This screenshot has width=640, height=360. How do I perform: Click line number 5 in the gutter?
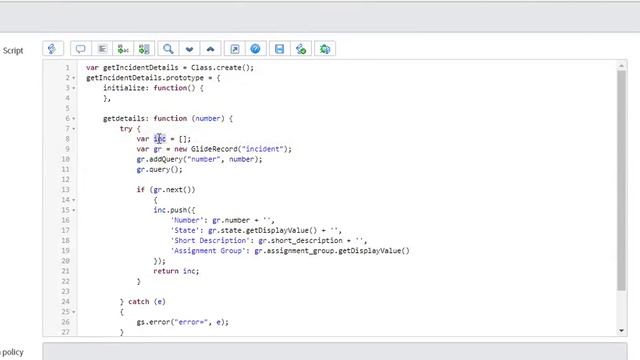pyautogui.click(x=67, y=109)
